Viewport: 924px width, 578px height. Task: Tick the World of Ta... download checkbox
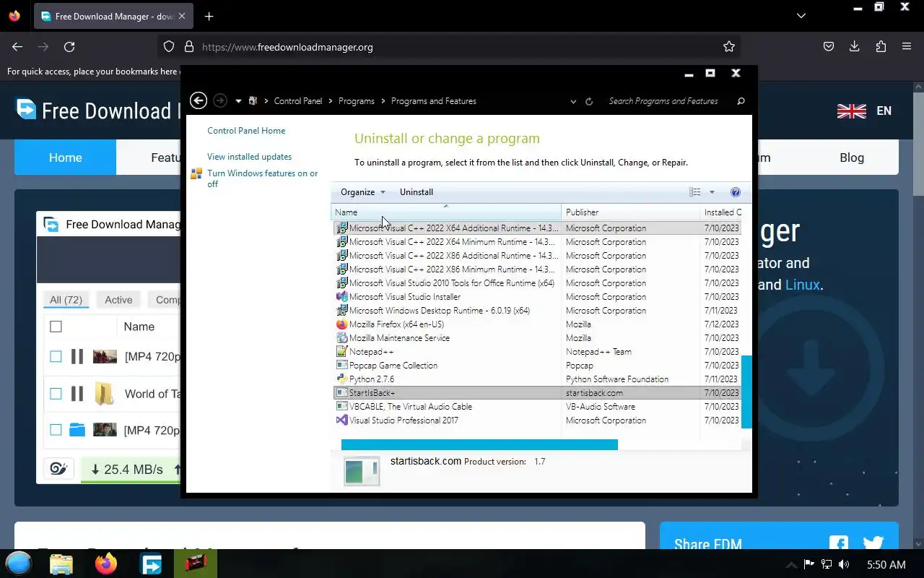click(56, 394)
